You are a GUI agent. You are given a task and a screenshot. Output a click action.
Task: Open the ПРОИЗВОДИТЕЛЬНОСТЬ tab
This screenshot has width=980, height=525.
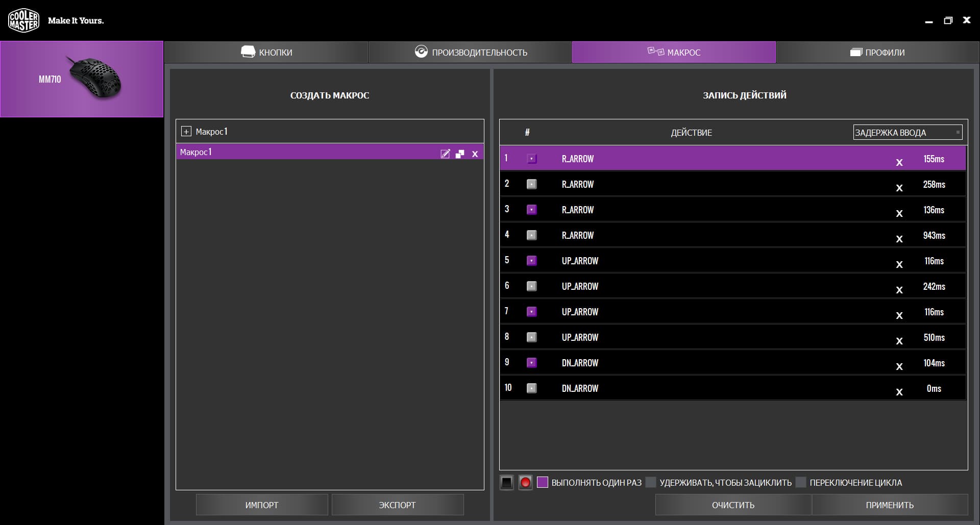pyautogui.click(x=470, y=52)
